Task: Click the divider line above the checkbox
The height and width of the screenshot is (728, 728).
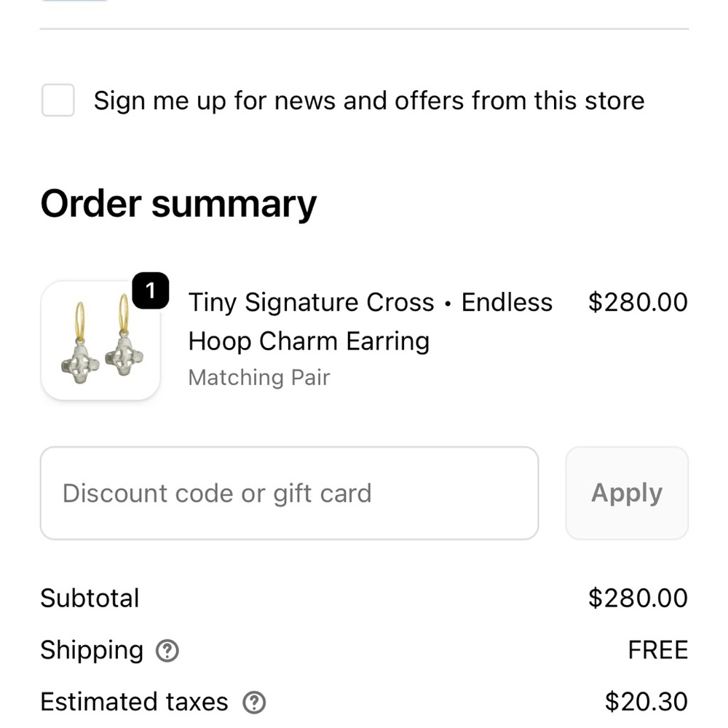Action: point(364,29)
